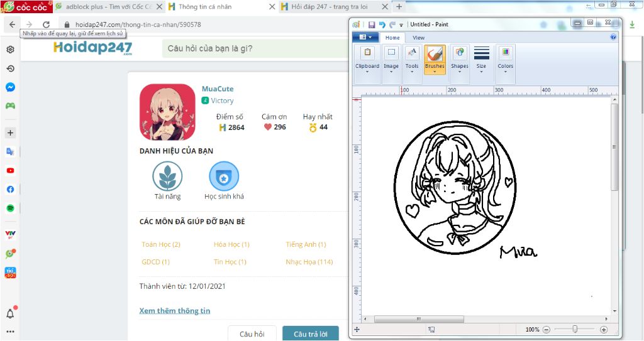
Task: Open the Paint file menu button
Action: point(365,37)
